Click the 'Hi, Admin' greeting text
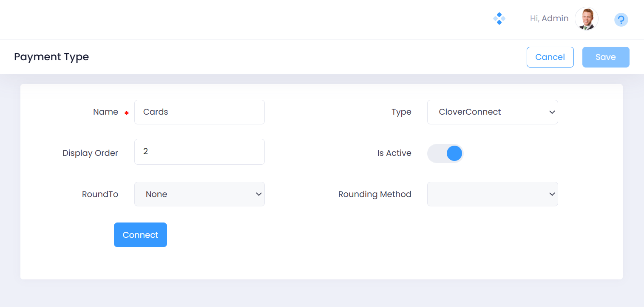This screenshot has height=307, width=644. click(x=549, y=19)
